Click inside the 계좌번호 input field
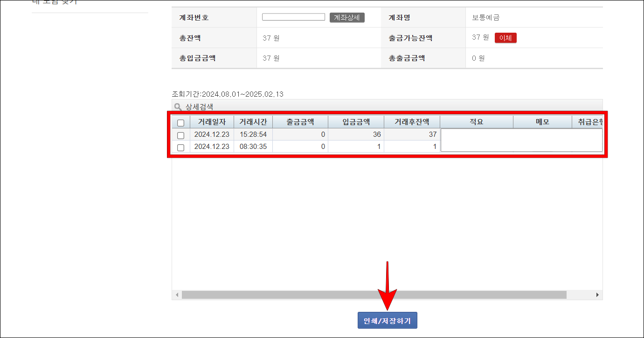The width and height of the screenshot is (644, 338). click(x=293, y=16)
